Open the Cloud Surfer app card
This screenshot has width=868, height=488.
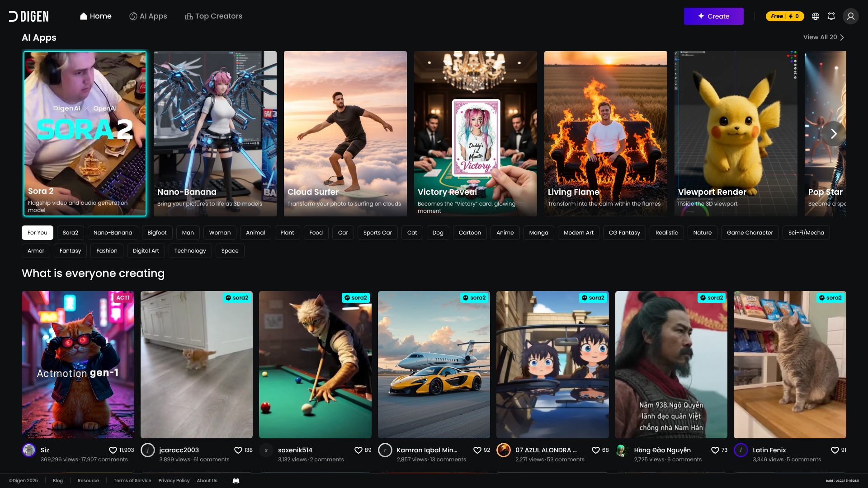[x=345, y=133]
